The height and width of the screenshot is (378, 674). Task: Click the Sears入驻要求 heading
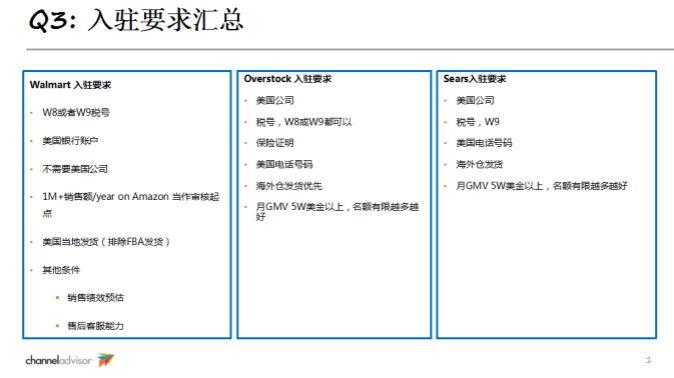pyautogui.click(x=475, y=79)
